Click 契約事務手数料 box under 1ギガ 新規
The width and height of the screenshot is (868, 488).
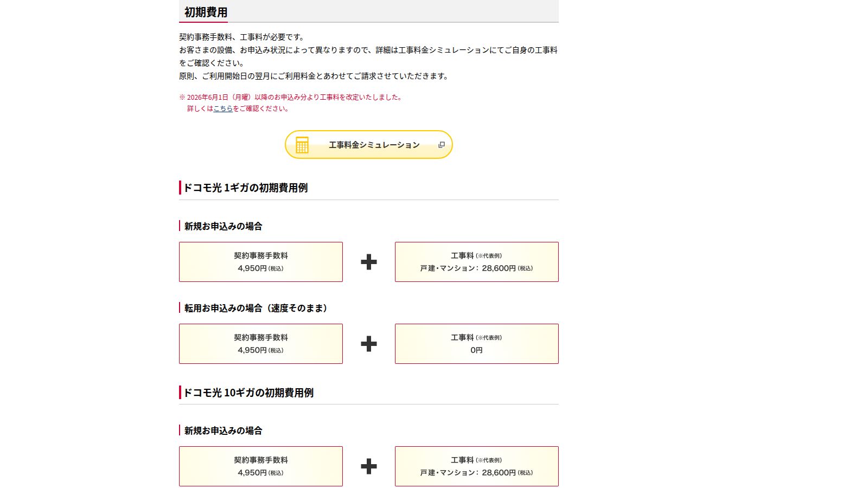point(261,262)
